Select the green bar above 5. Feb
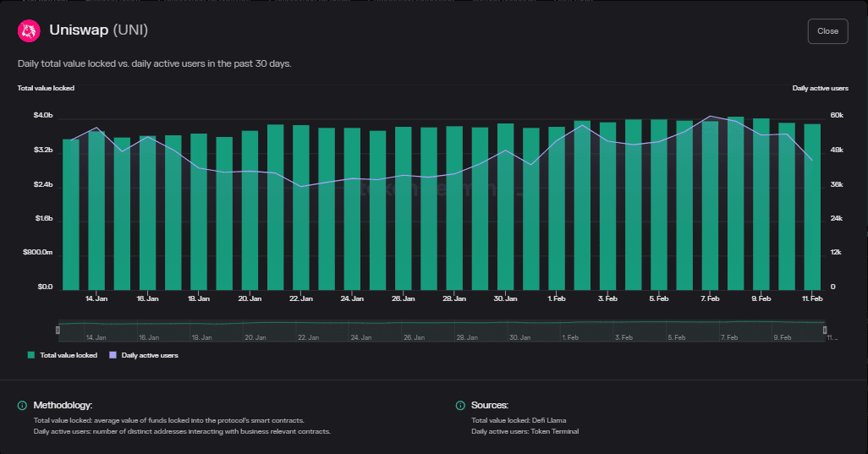The image size is (868, 454). tap(659, 205)
